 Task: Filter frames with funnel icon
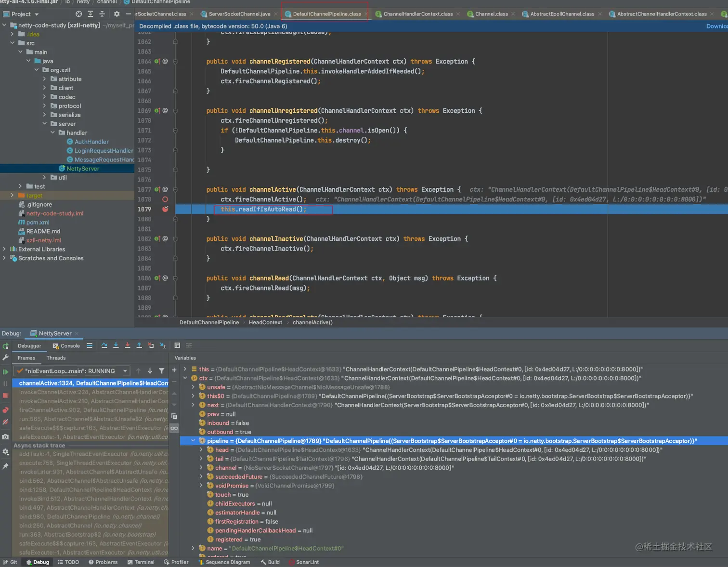coord(161,371)
